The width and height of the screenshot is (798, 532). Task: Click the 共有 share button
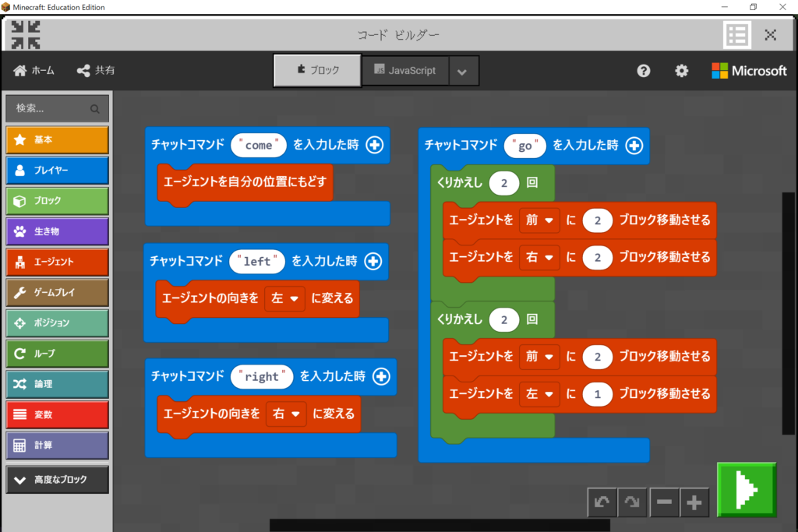(x=96, y=71)
